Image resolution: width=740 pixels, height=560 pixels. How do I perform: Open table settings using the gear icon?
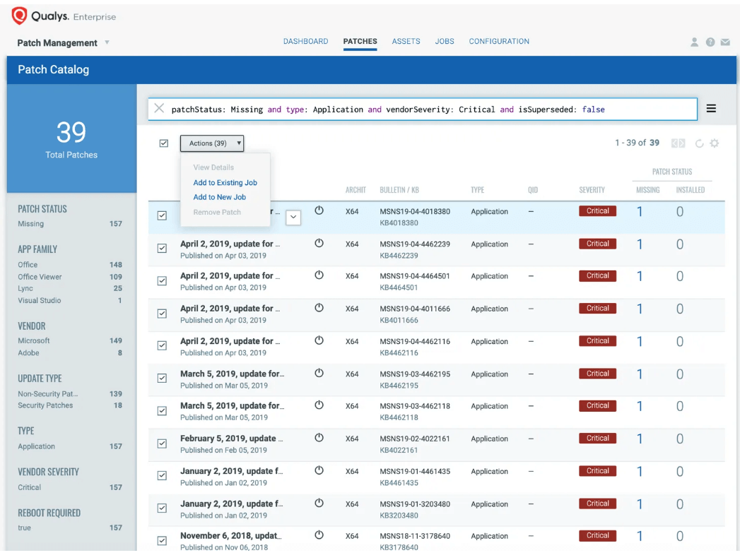715,143
